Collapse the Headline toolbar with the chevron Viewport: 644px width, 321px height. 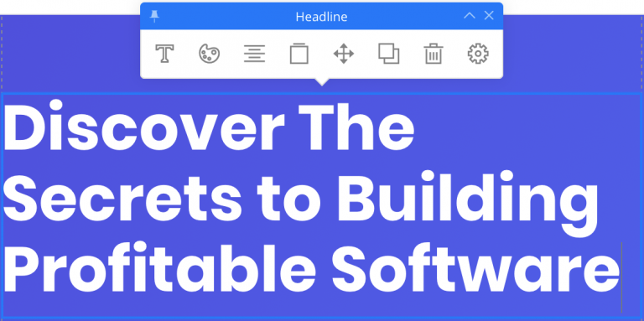[x=470, y=16]
